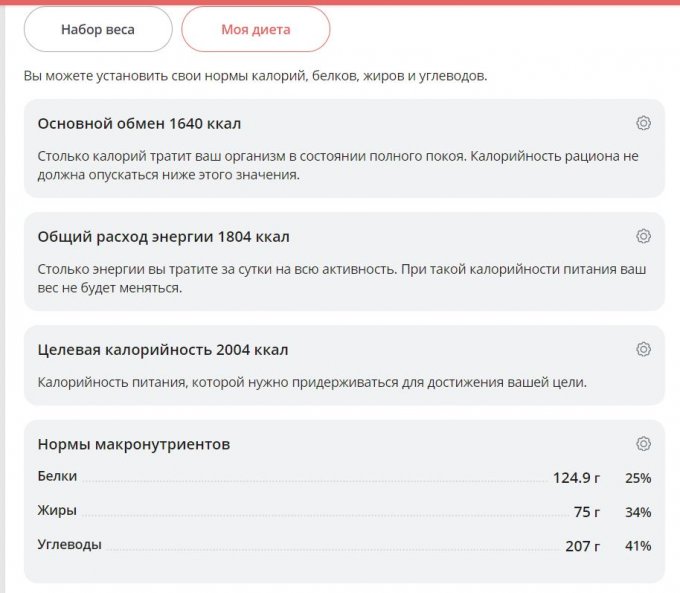
Task: Select the Общий расход энергии 1804 ккал title
Action: coord(163,237)
